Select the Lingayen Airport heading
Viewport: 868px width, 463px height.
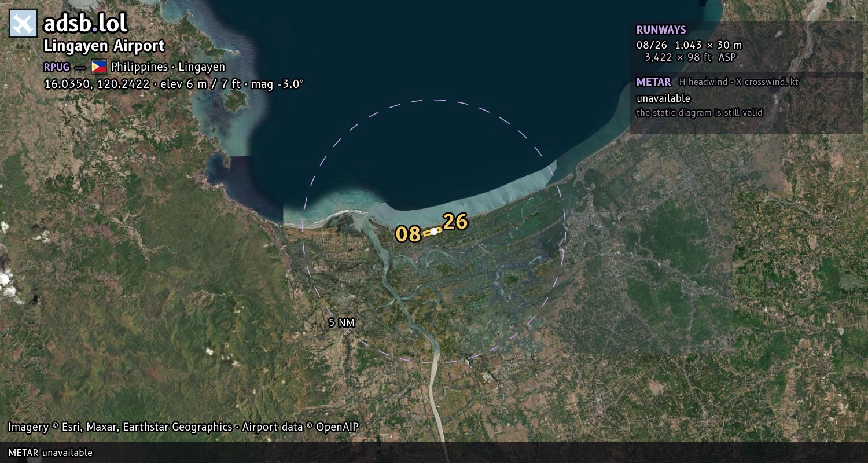(x=104, y=46)
